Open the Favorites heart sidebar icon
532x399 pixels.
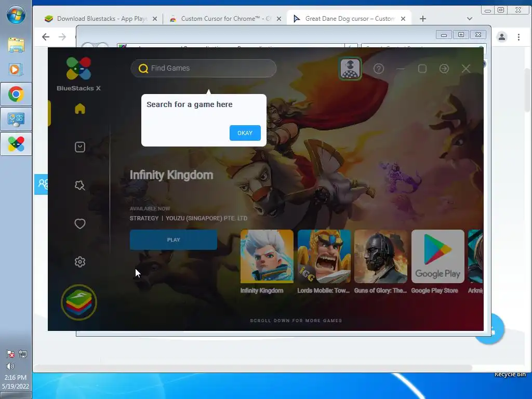click(x=80, y=223)
